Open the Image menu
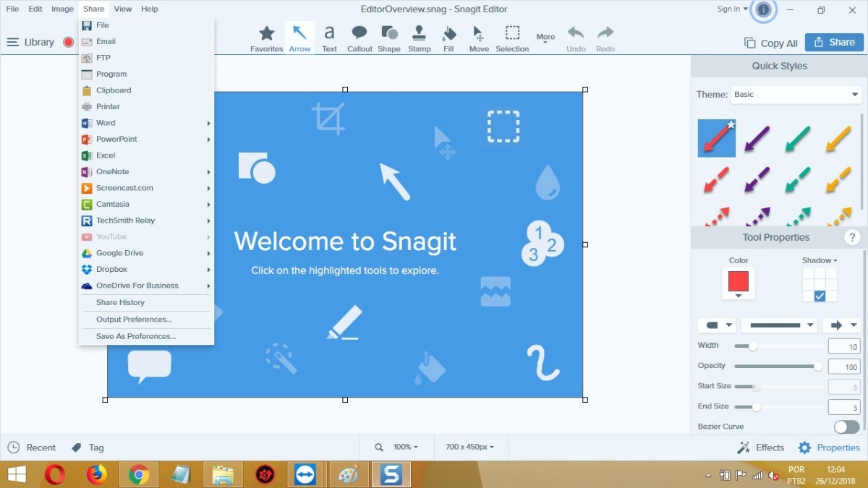The image size is (868, 488). click(62, 9)
